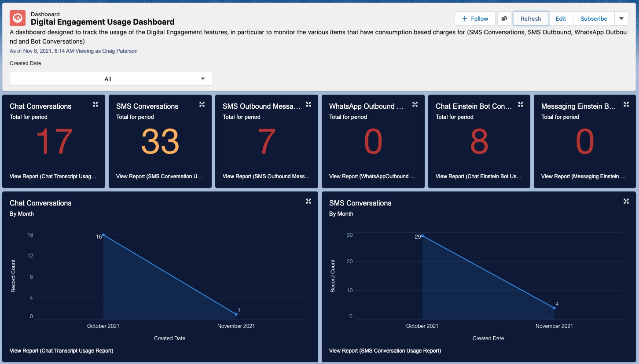Open the Chatter feed speech-bubble icon

point(504,18)
